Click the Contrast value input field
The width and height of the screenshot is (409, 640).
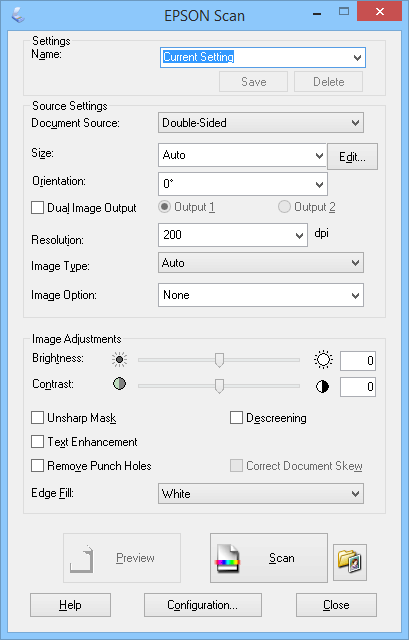tap(358, 387)
